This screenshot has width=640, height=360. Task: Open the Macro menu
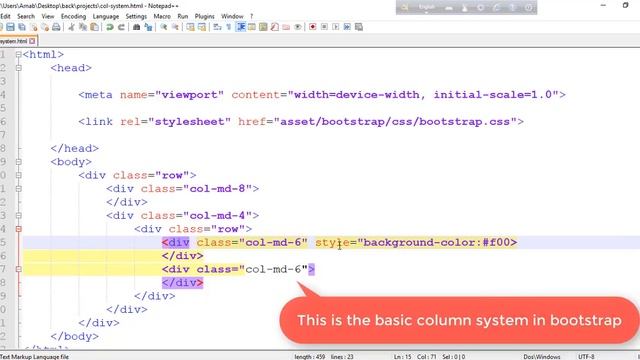[x=162, y=16]
